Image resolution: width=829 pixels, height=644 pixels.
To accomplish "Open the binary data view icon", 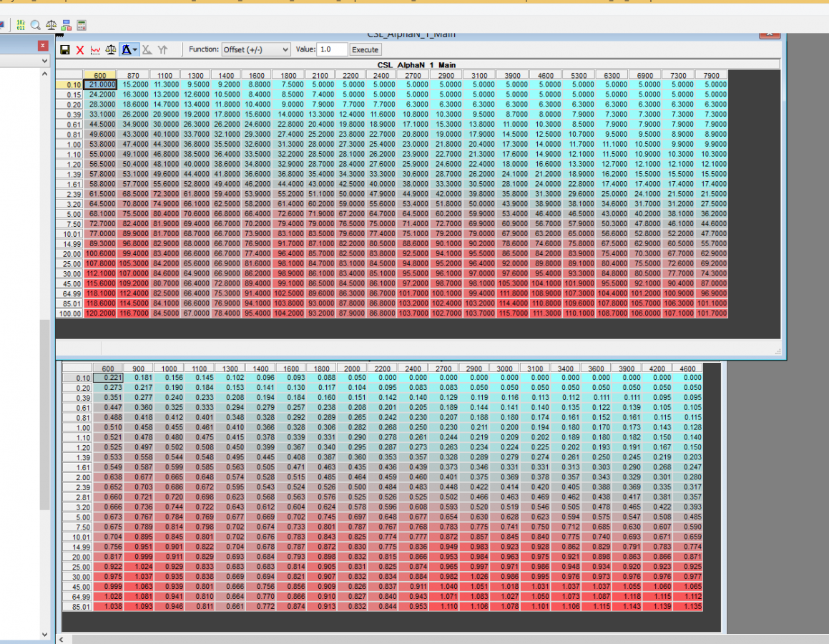I will 21,25.
